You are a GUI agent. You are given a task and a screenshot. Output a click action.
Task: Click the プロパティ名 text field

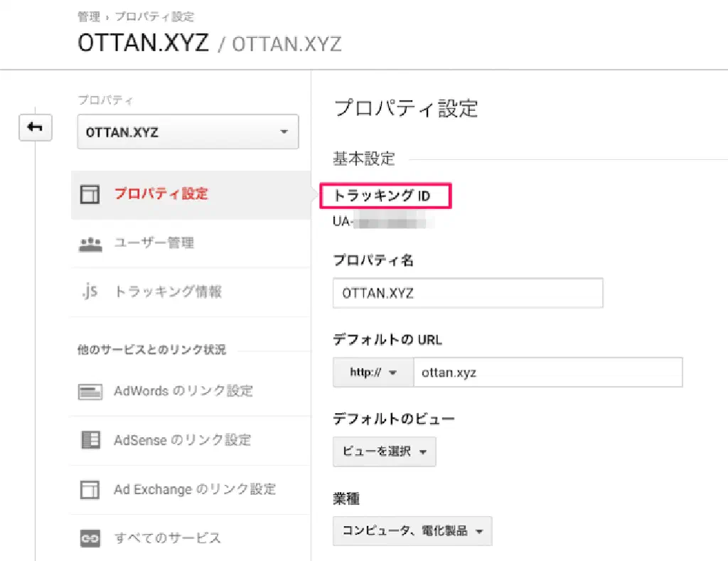[x=467, y=293]
